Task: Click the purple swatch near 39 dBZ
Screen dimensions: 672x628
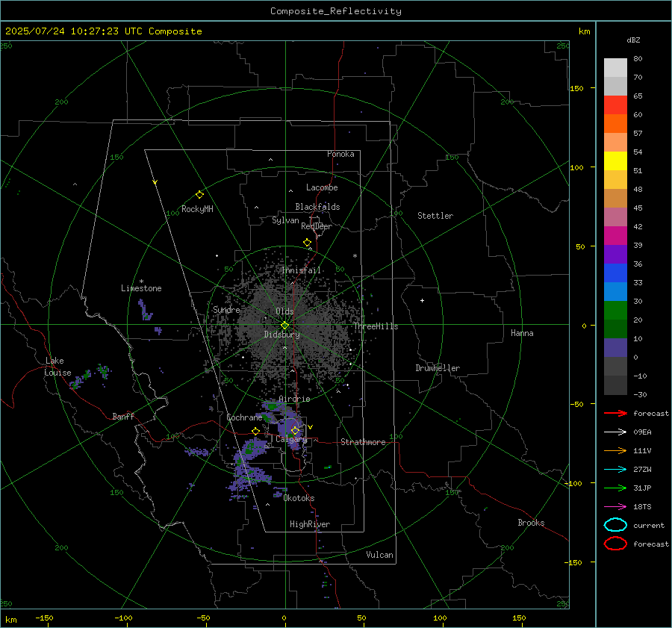Action: [x=615, y=254]
